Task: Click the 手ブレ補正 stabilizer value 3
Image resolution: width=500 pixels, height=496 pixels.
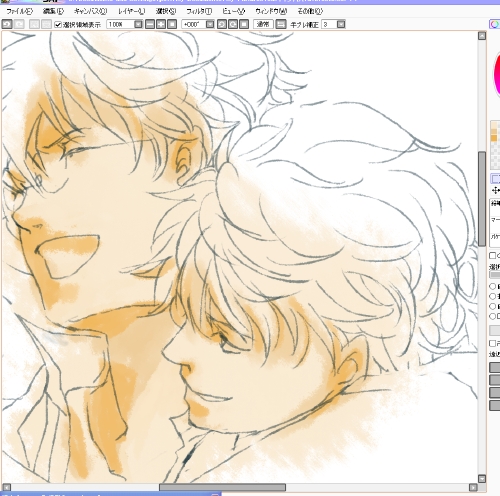Action: pyautogui.click(x=329, y=24)
